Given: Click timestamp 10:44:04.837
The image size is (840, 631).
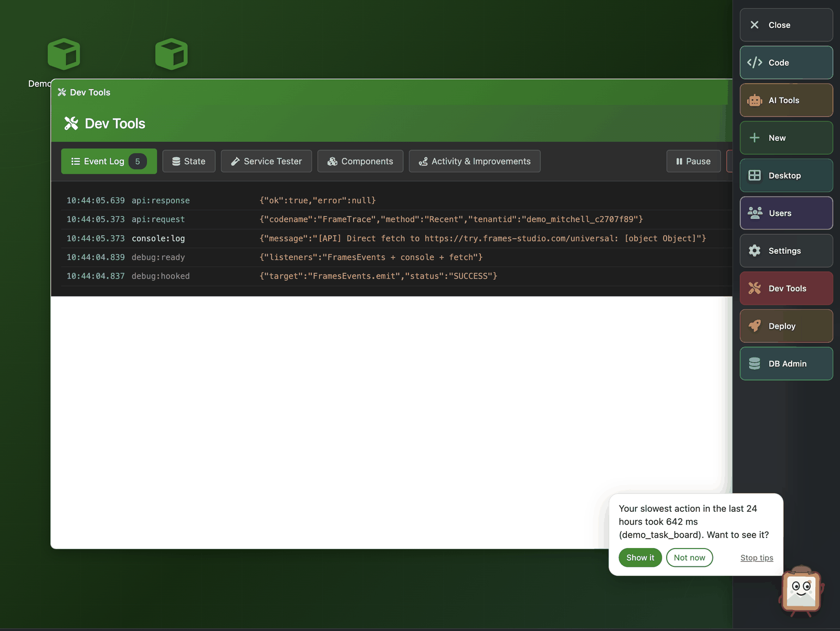Looking at the screenshot, I should 96,276.
